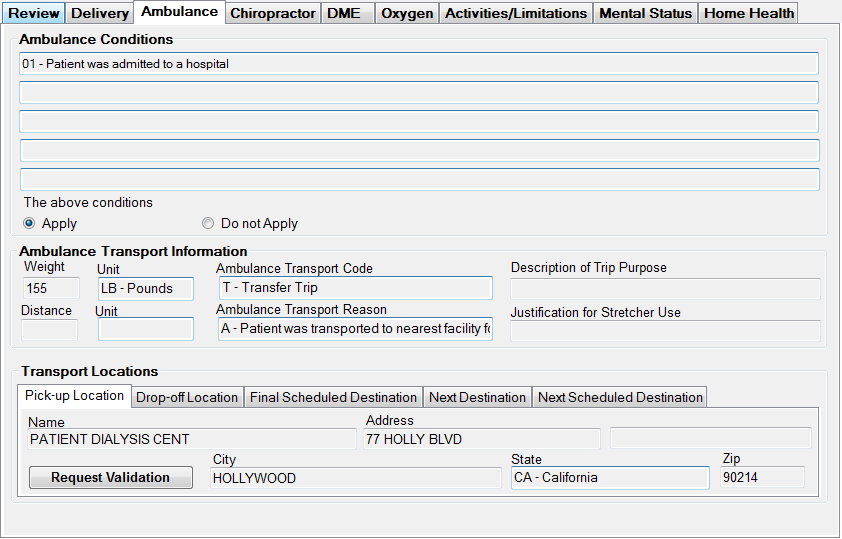Click the Description of Trip Purpose field
The height and width of the screenshot is (539, 842).
click(x=665, y=289)
